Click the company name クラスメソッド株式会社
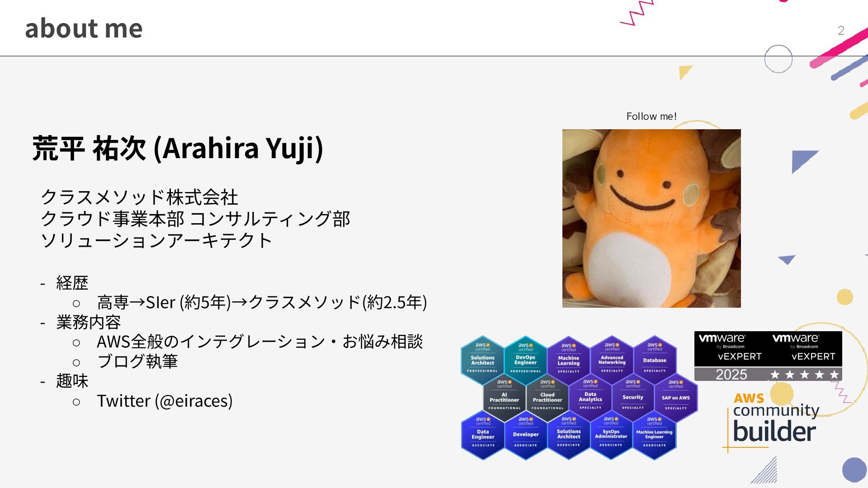The image size is (868, 488). point(139,197)
